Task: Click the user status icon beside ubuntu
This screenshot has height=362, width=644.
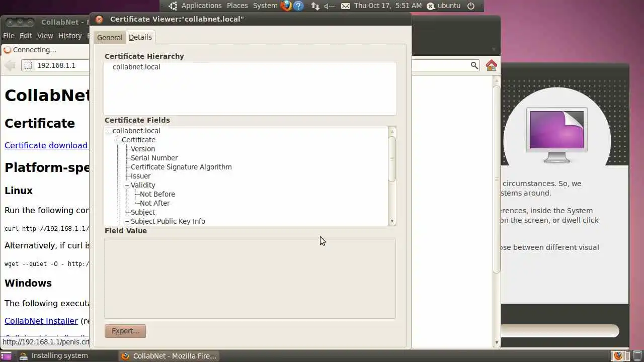Action: pos(430,6)
